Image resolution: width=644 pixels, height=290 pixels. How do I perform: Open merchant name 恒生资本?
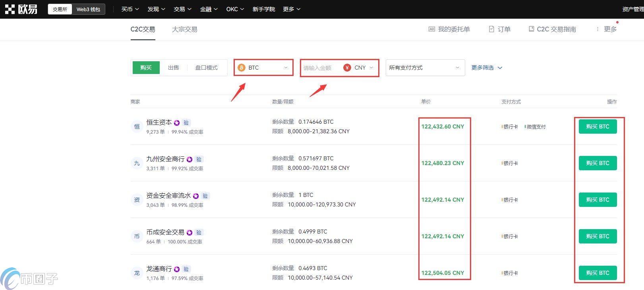(x=159, y=123)
